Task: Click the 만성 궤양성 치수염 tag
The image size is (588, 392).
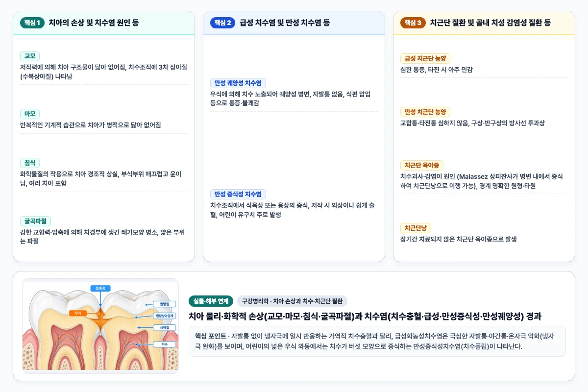Action: click(238, 83)
